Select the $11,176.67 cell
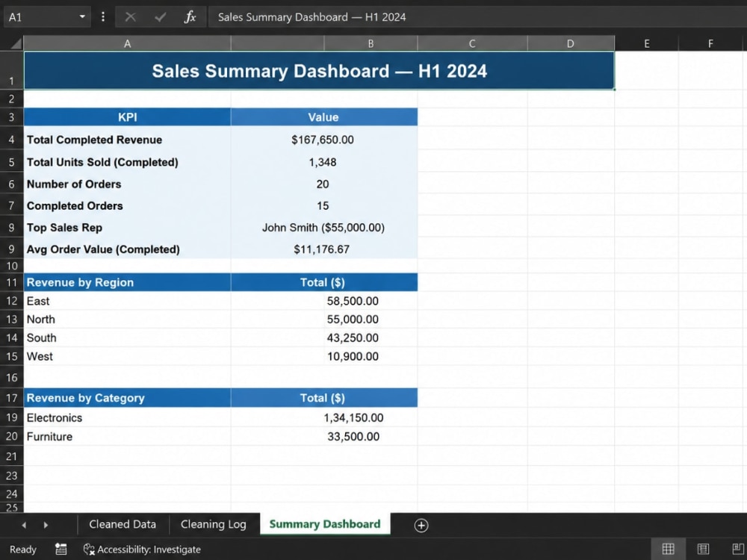This screenshot has height=560, width=747. 324,249
